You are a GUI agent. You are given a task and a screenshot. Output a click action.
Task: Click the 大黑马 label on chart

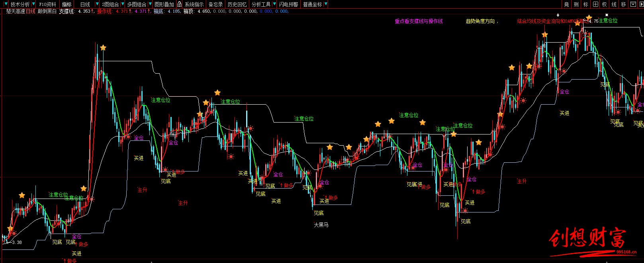click(321, 225)
